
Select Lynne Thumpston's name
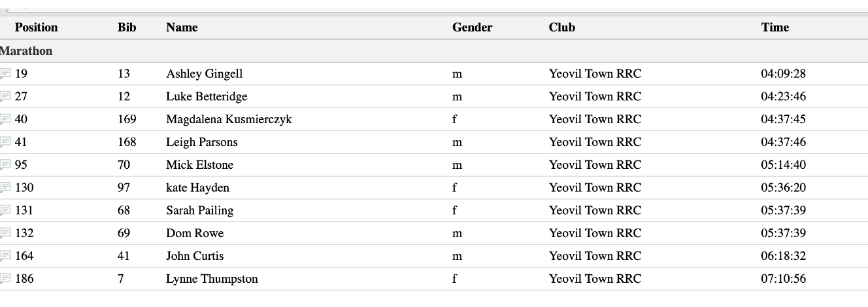[x=212, y=279]
